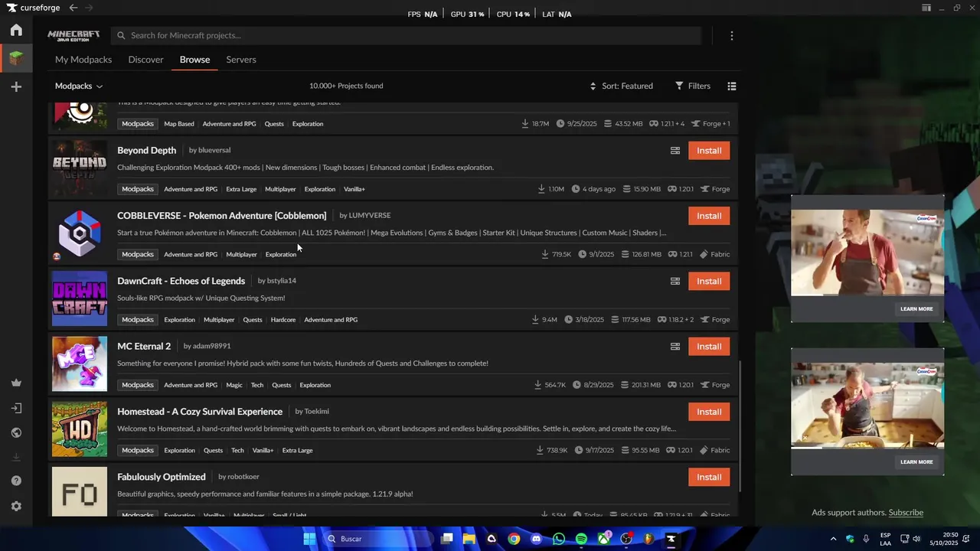
Task: Open Discord from taskbar
Action: click(x=536, y=539)
